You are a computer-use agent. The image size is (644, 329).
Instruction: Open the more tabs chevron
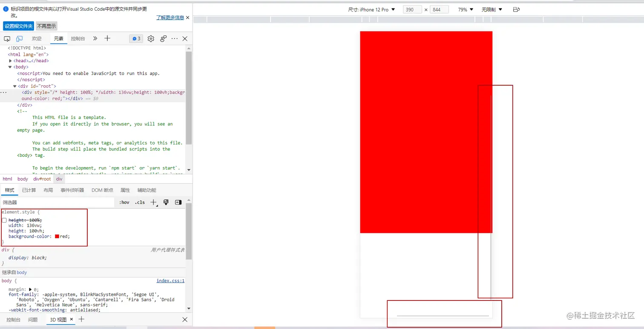pos(95,38)
